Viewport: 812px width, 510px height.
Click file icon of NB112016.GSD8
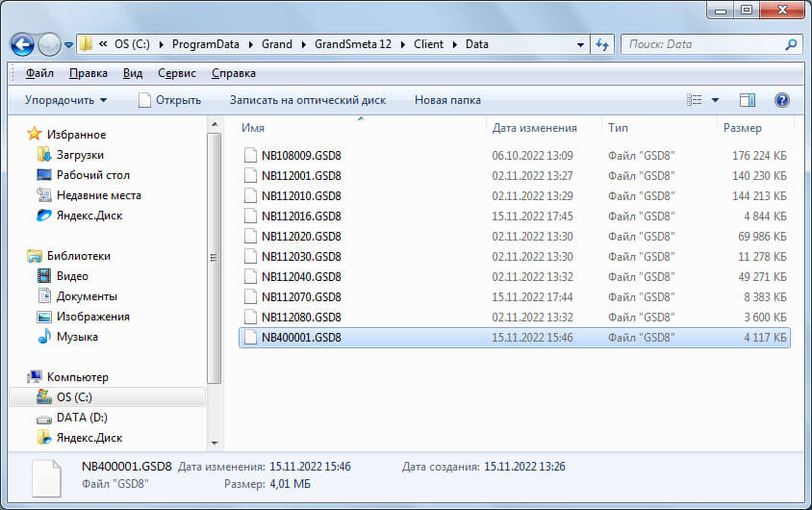250,216
